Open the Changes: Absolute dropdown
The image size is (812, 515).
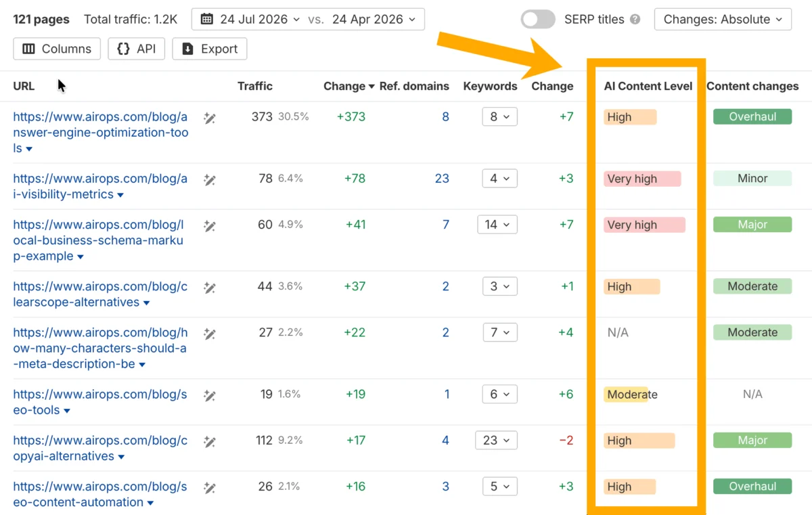tap(723, 19)
